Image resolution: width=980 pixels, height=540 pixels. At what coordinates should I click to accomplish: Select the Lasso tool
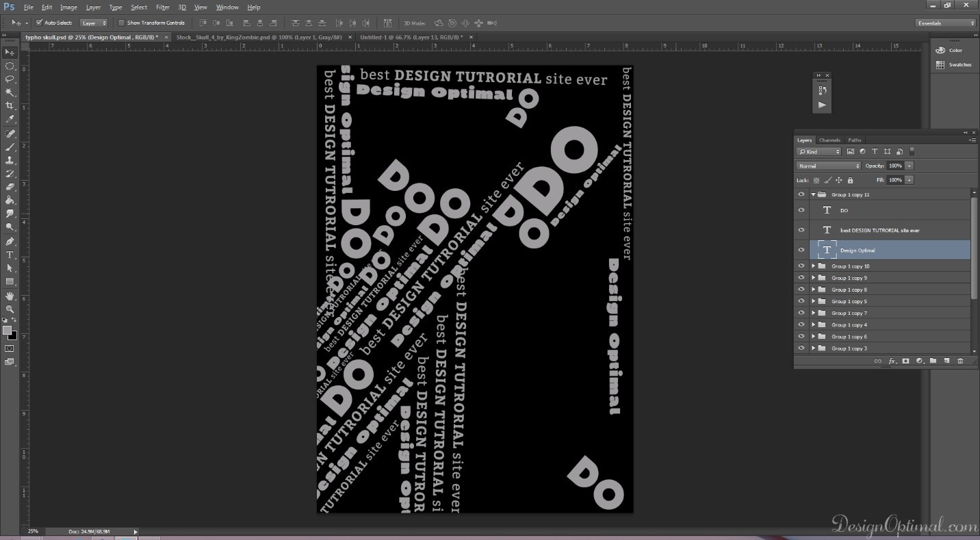point(10,79)
